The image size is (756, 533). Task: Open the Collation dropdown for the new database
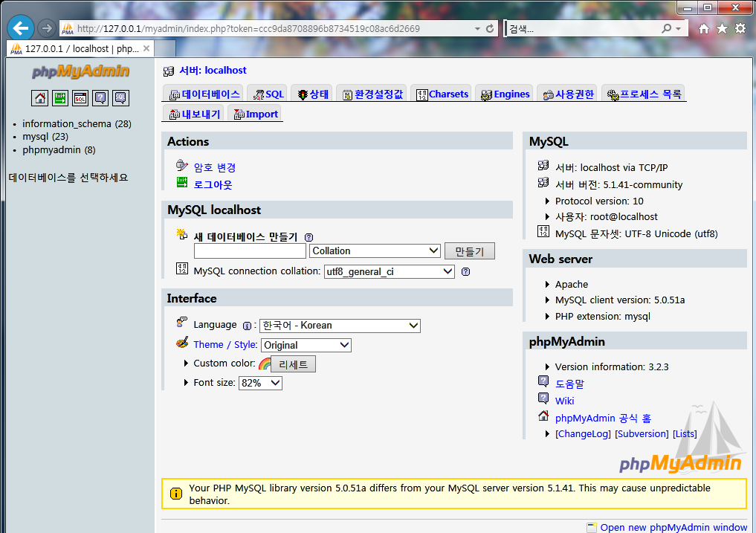pos(375,251)
